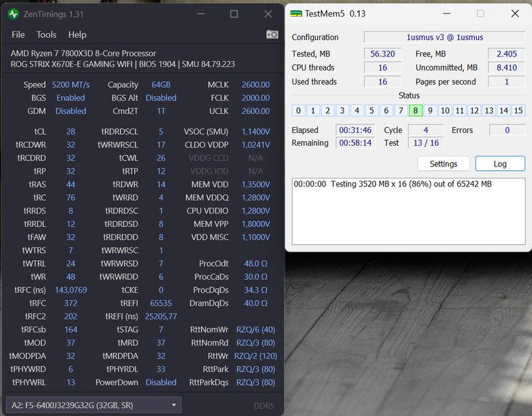This screenshot has width=532, height=416.
Task: Click the tREFI value 65535
Action: (161, 303)
